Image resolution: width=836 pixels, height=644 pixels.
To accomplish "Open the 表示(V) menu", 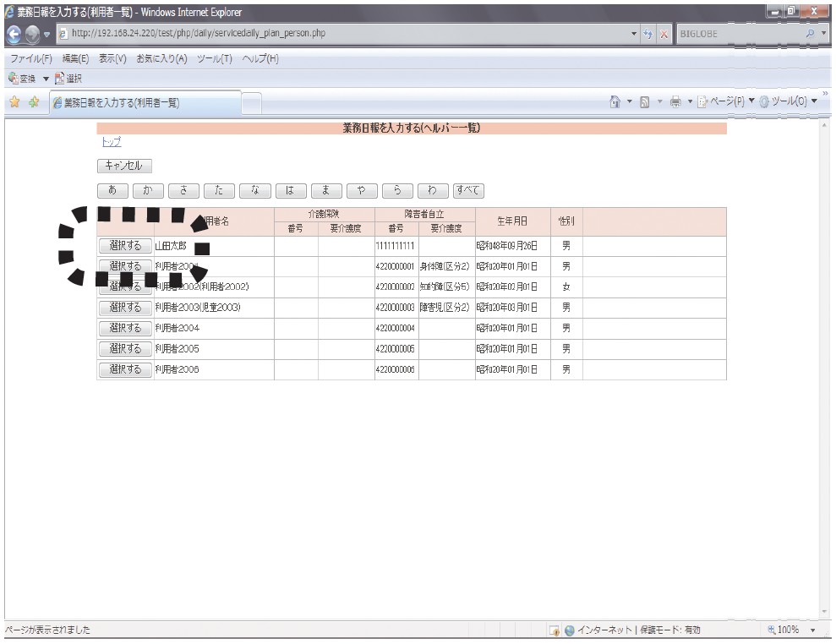I will [x=112, y=58].
